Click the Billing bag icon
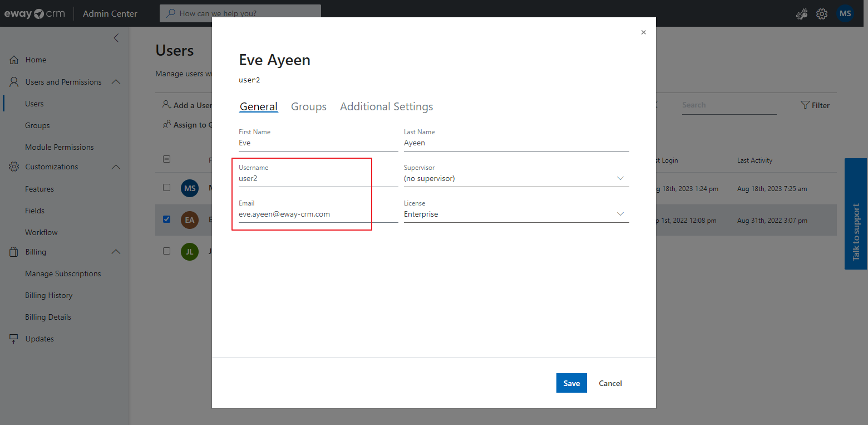Viewport: 868px width, 425px height. coord(14,252)
